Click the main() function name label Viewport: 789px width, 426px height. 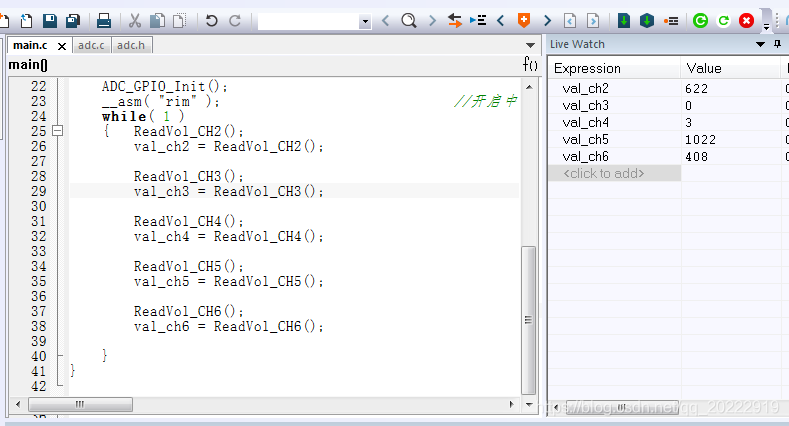coord(28,65)
